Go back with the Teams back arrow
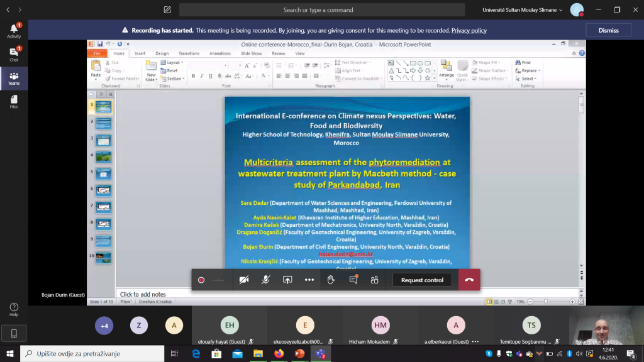This screenshot has width=644, height=362. pyautogui.click(x=8, y=10)
